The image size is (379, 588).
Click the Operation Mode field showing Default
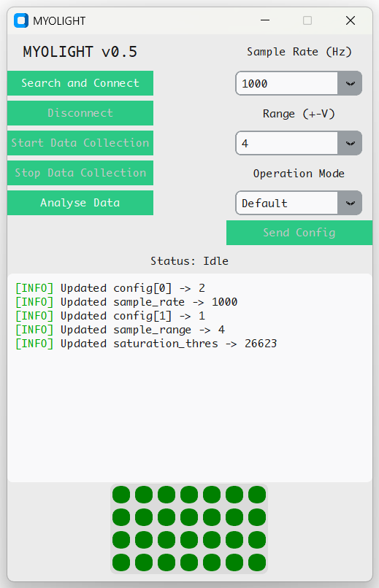(x=287, y=204)
